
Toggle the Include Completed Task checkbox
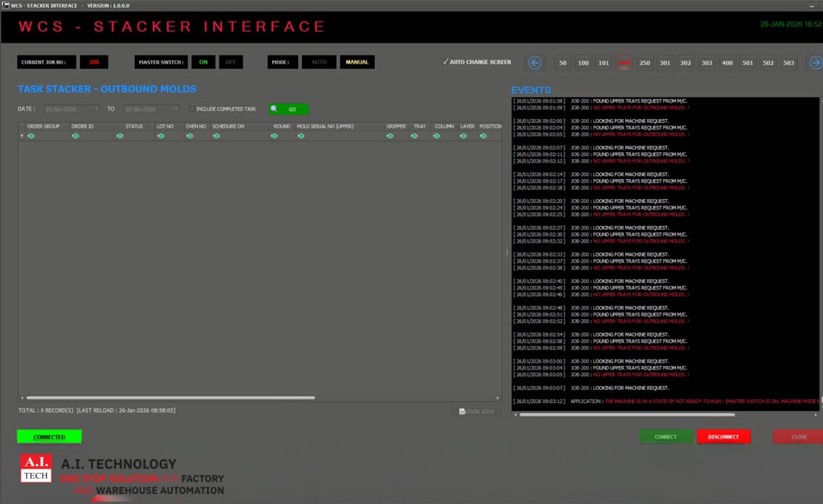(191, 109)
